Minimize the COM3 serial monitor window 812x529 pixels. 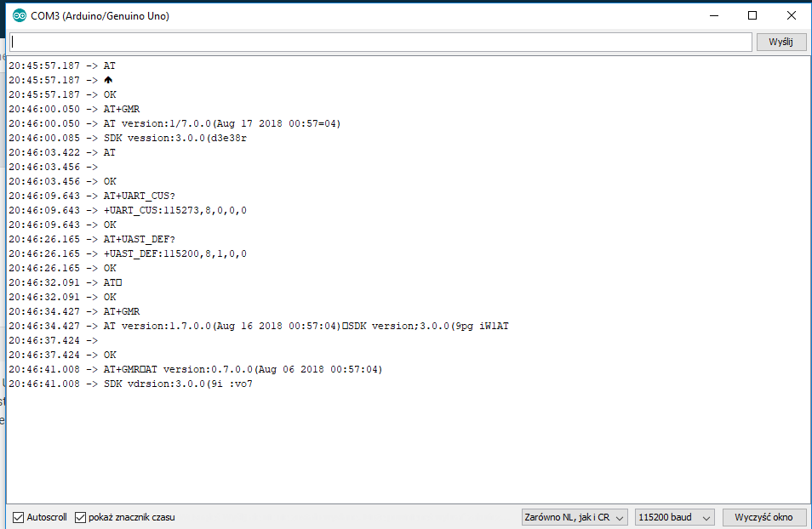[x=714, y=16]
